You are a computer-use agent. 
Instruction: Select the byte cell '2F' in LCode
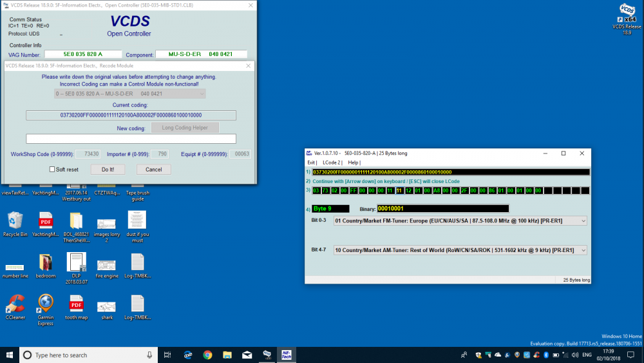[x=464, y=191]
